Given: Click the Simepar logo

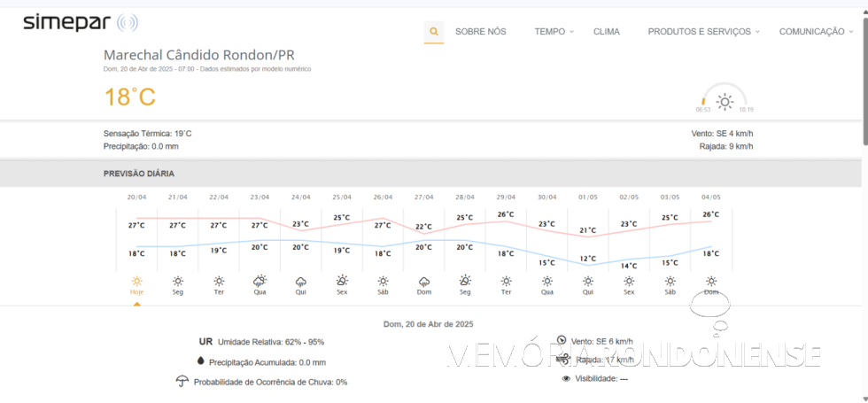Looking at the screenshot, I should [80, 23].
